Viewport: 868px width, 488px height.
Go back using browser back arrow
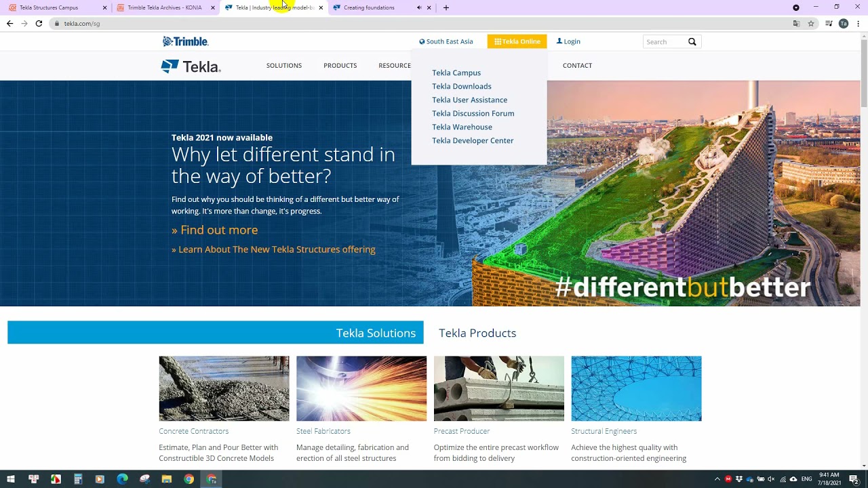[9, 23]
